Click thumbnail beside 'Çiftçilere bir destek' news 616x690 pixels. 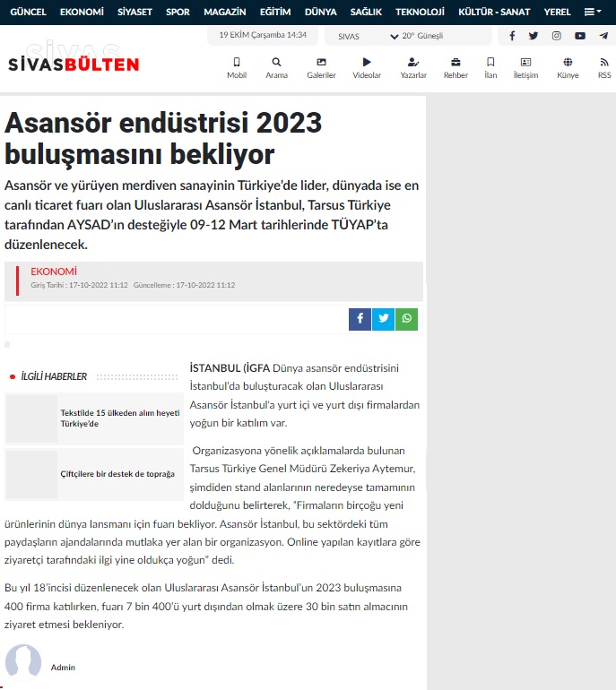pyautogui.click(x=31, y=474)
